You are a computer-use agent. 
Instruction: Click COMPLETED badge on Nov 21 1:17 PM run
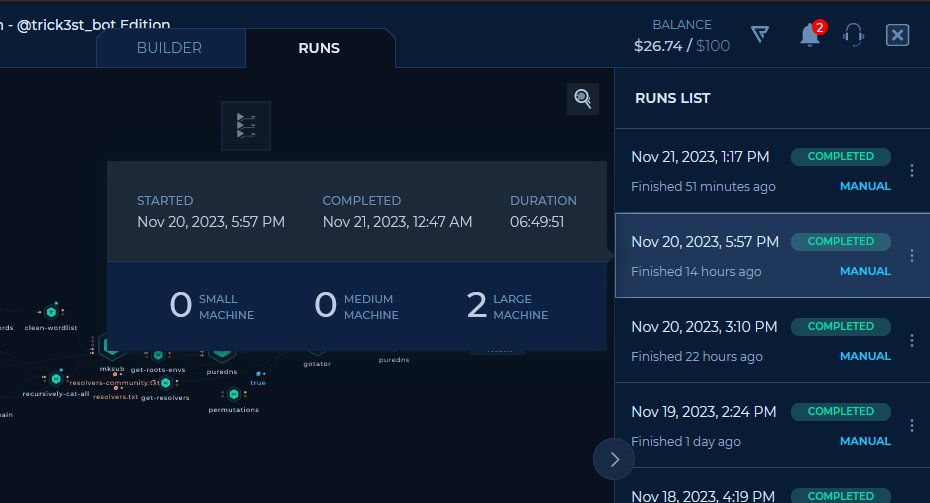point(840,157)
